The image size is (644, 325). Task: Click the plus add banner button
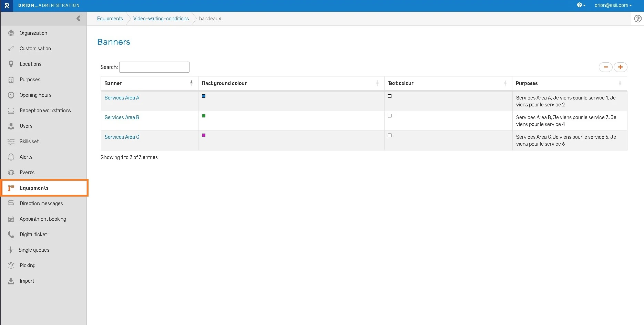click(620, 67)
